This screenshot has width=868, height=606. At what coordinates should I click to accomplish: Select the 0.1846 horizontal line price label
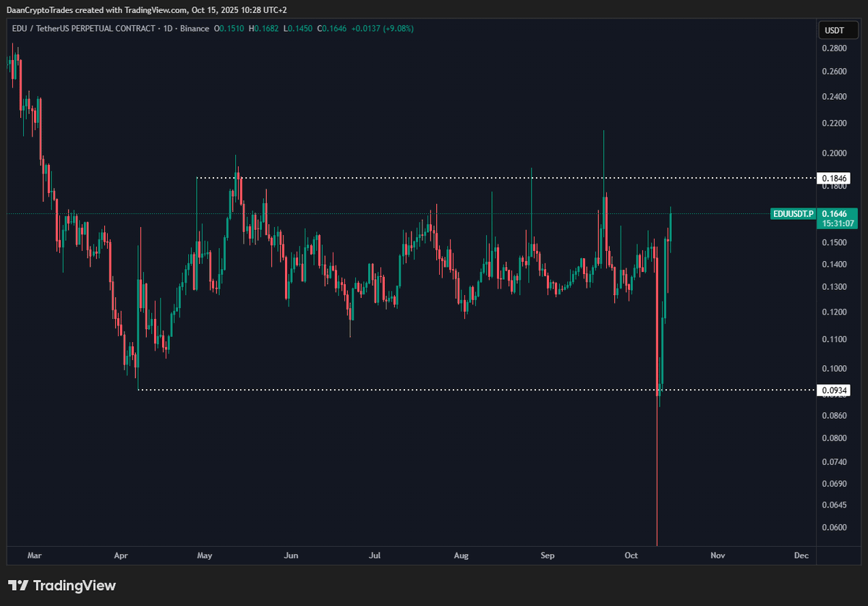pyautogui.click(x=833, y=178)
